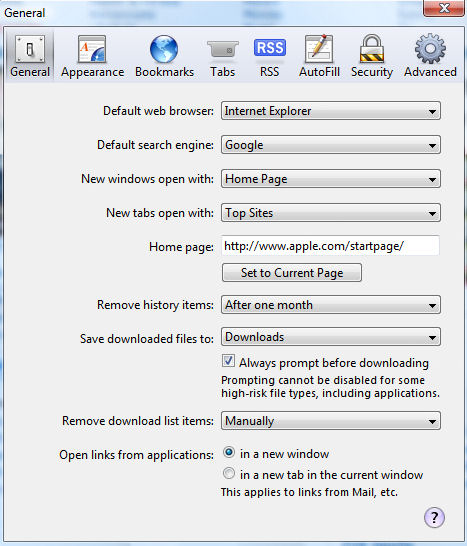Open the RSS preferences icon
Image resolution: width=467 pixels, height=546 pixels.
(270, 48)
